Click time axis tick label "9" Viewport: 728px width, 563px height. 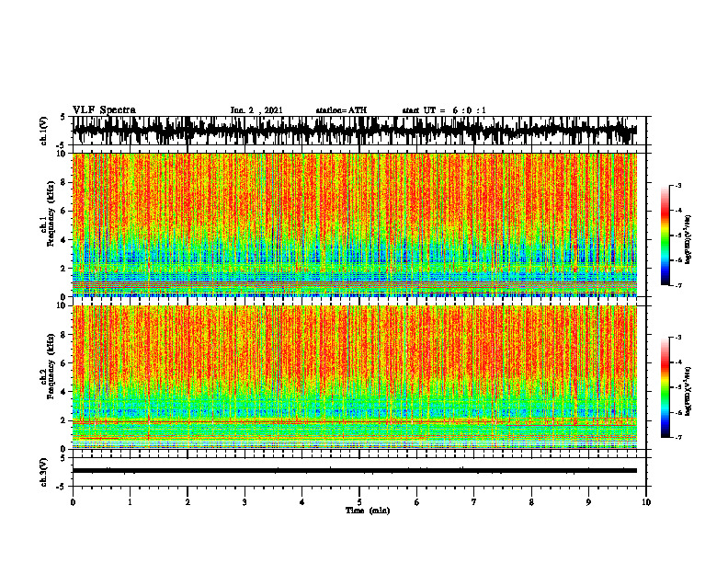(588, 502)
